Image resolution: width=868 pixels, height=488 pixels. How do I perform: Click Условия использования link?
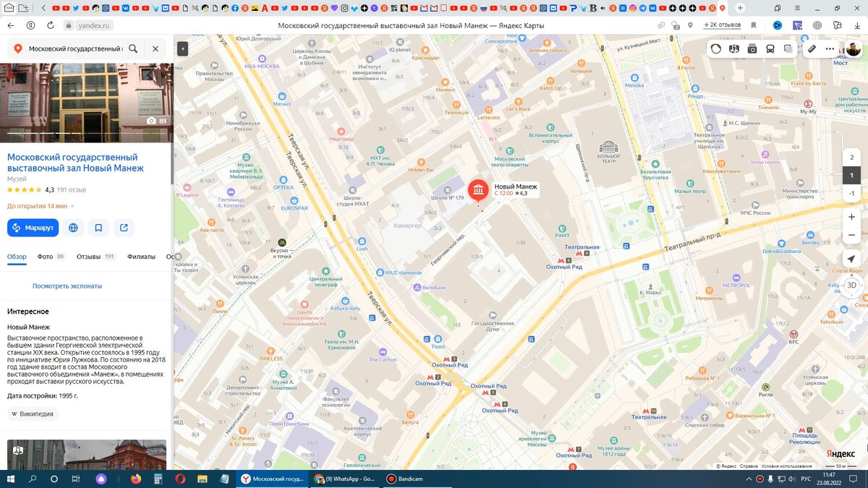[x=786, y=466]
